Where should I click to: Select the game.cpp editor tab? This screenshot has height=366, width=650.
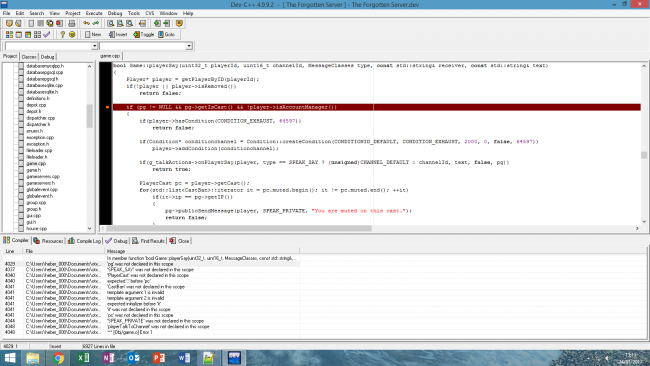(110, 56)
